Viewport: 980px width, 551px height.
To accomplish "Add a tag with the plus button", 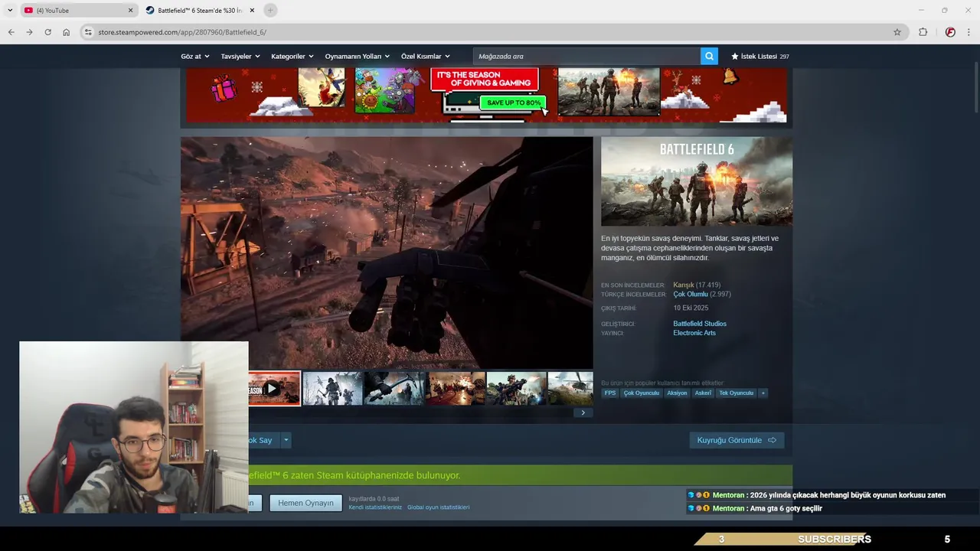I will point(763,393).
